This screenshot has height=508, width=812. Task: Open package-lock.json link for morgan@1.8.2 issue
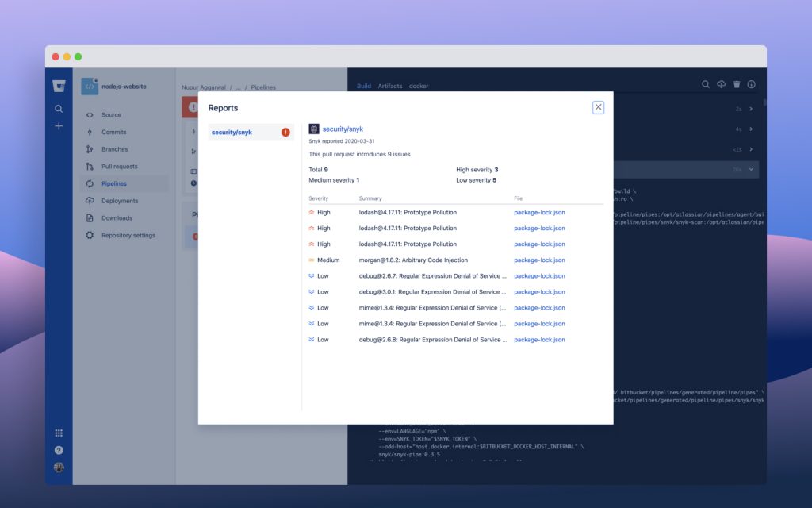click(x=539, y=260)
